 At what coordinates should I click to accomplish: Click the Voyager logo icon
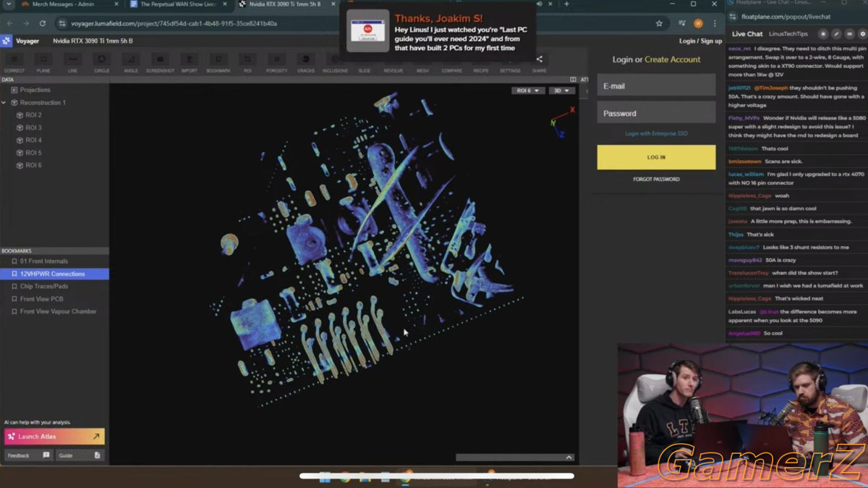(x=7, y=41)
